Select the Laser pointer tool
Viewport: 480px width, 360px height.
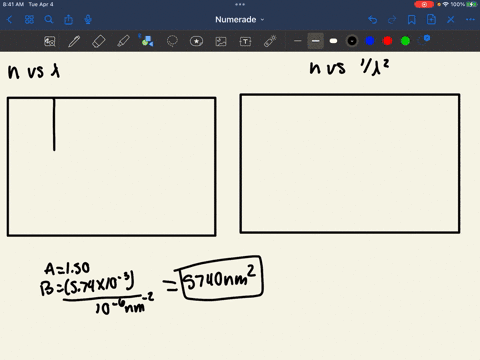point(270,41)
